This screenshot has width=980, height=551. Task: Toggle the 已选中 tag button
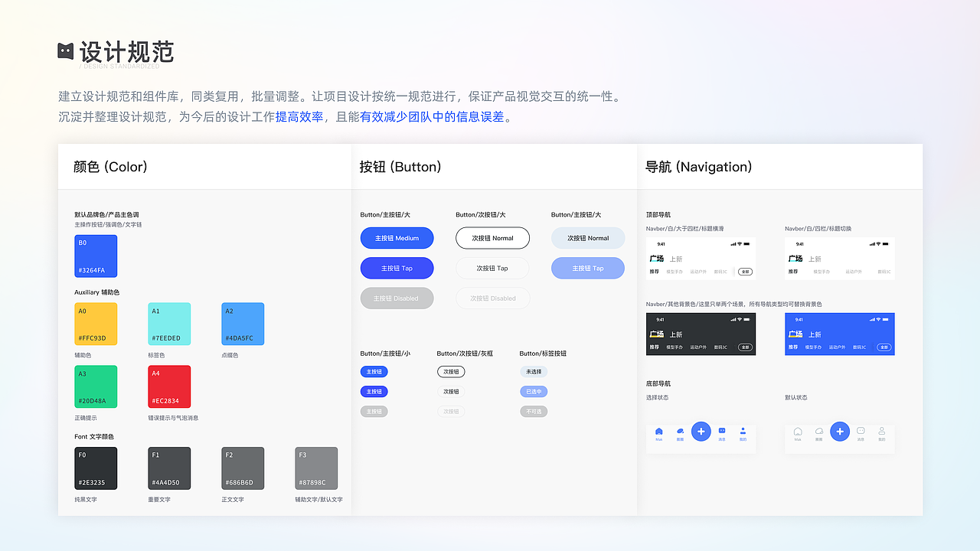click(x=534, y=392)
